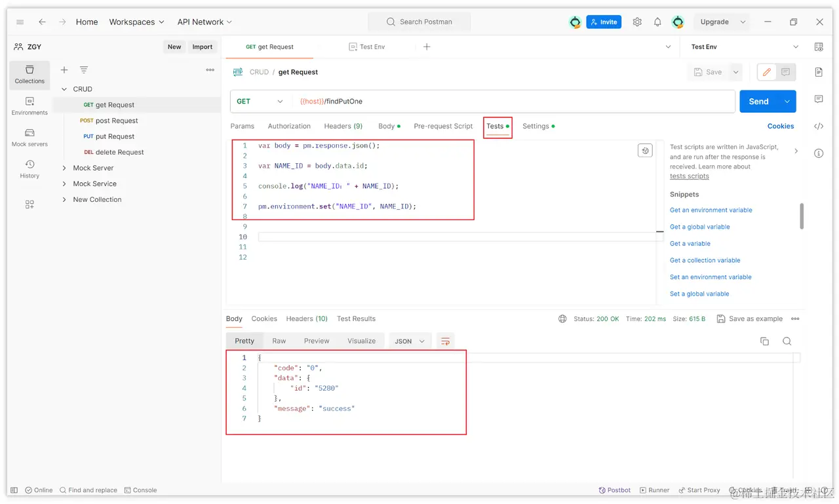Open the request info icon
Screen dimensions: 839x504
(x=819, y=153)
